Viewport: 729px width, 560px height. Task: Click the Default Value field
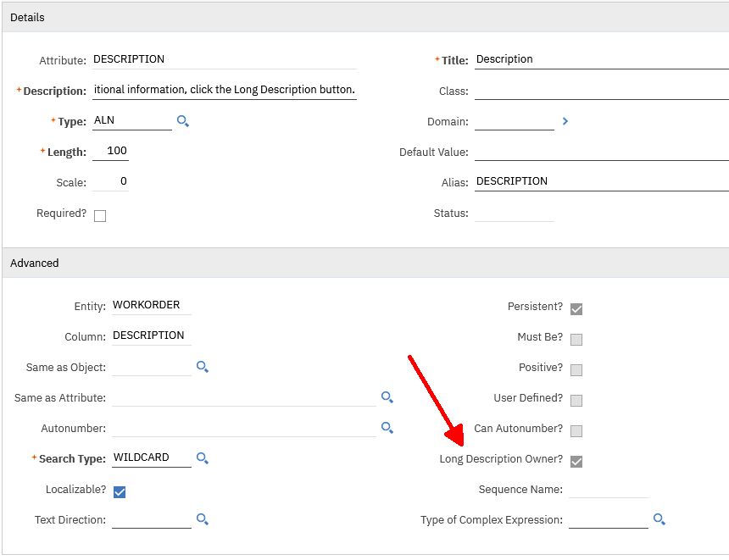pyautogui.click(x=593, y=152)
